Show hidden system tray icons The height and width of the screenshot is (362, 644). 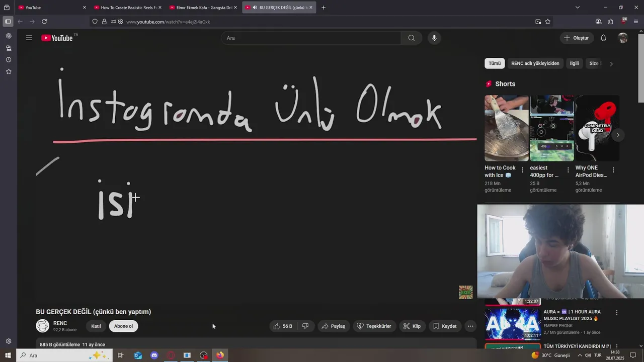tap(580, 355)
